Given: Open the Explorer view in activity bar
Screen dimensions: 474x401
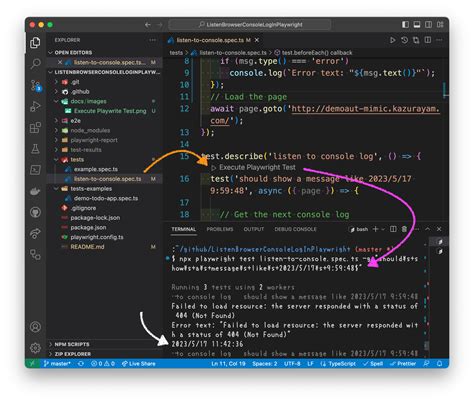Looking at the screenshot, I should point(35,43).
